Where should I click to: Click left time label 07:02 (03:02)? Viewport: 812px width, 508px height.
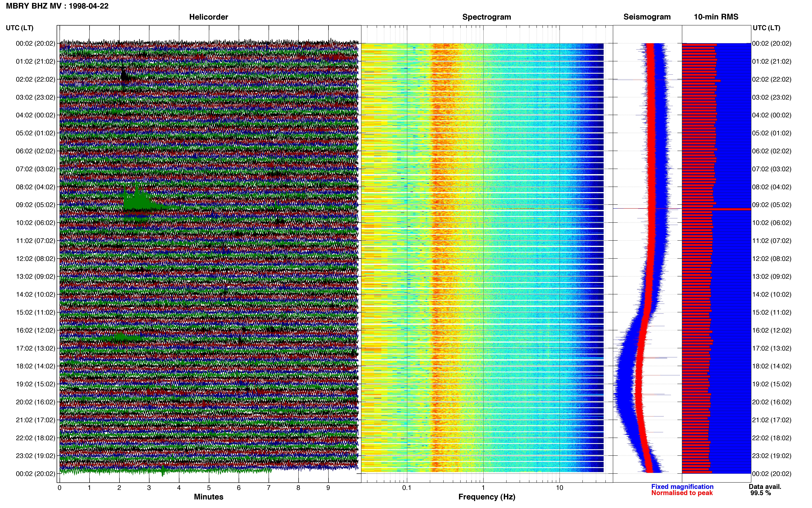point(35,169)
